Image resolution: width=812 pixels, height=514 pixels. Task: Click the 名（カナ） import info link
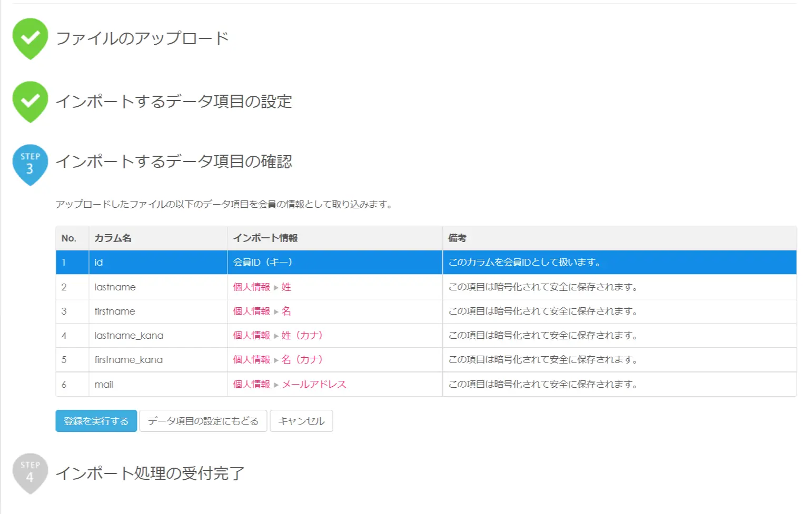click(302, 359)
